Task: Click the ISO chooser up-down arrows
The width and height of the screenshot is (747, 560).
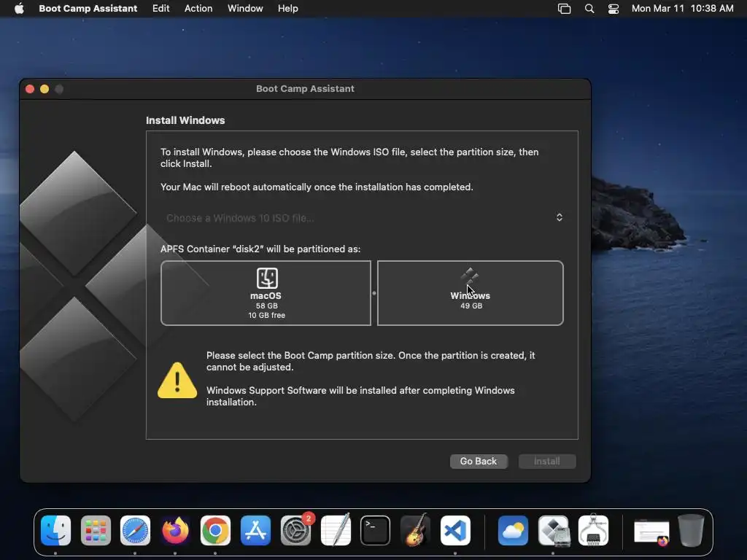Action: 560,217
